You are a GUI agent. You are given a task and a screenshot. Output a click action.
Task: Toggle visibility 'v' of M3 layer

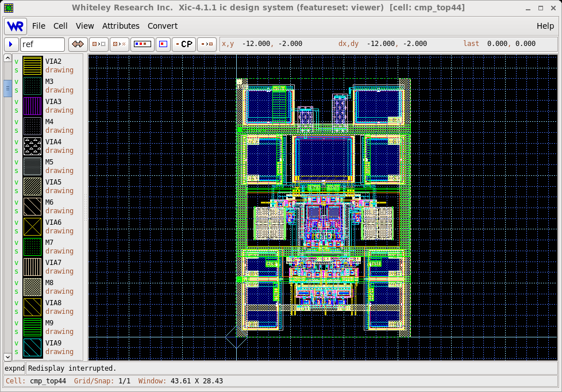(17, 82)
